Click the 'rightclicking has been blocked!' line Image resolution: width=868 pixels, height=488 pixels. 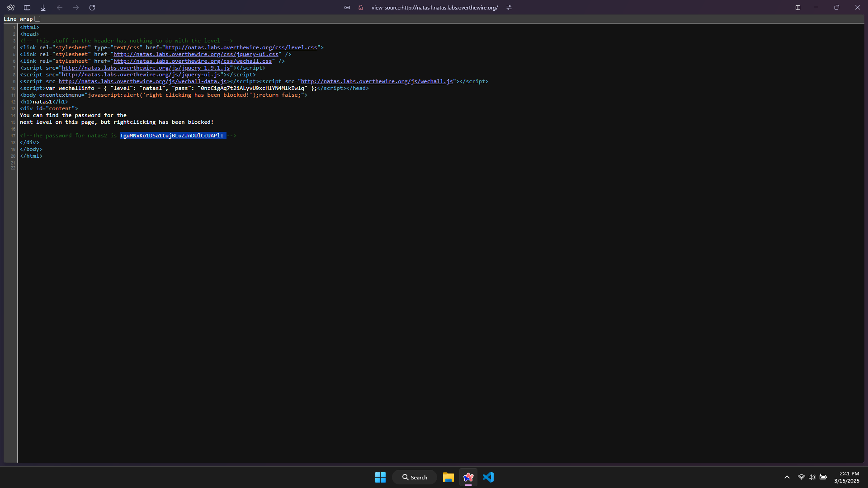(x=117, y=122)
